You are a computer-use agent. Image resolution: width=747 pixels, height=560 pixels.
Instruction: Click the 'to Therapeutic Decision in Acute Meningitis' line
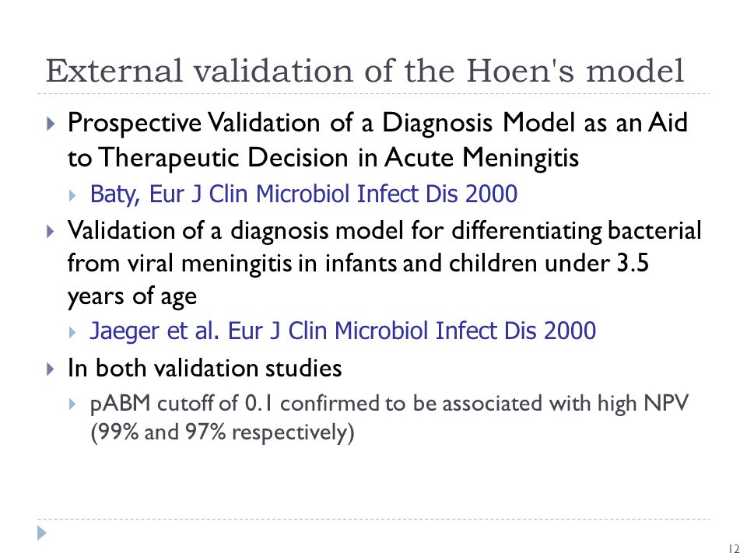pos(324,158)
